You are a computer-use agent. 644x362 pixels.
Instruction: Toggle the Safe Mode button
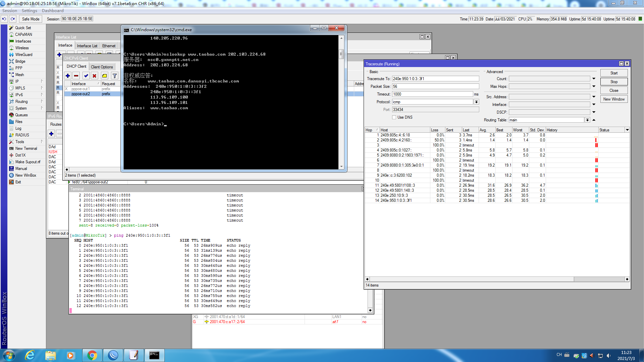(x=31, y=19)
